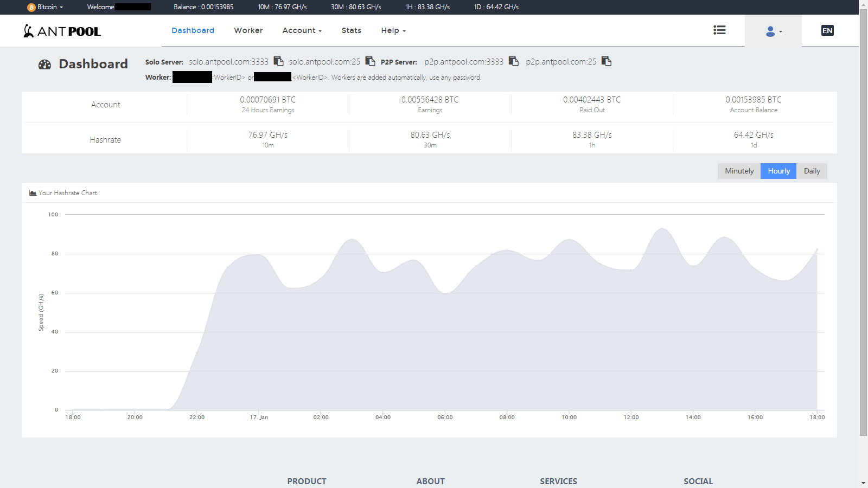Switch chart to Daily view
868x488 pixels.
click(x=812, y=171)
